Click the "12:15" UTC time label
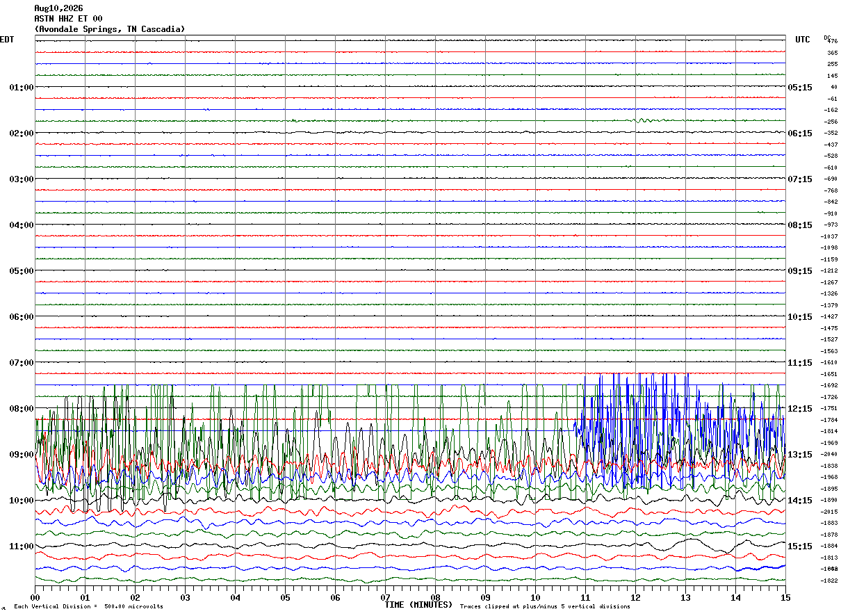This screenshot has width=841, height=616. point(799,409)
